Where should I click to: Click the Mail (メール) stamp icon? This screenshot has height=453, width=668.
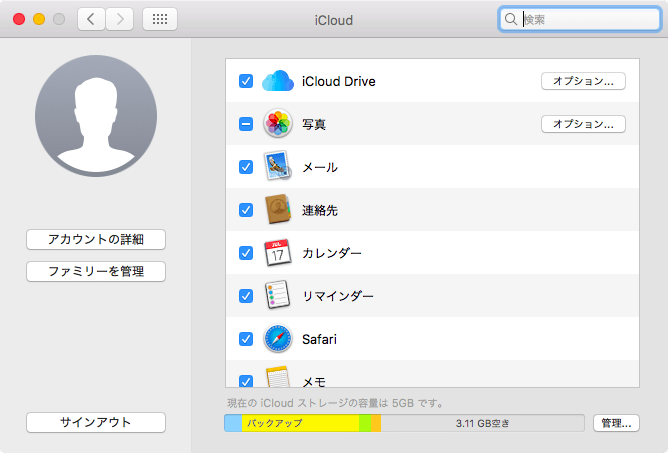coord(277,166)
